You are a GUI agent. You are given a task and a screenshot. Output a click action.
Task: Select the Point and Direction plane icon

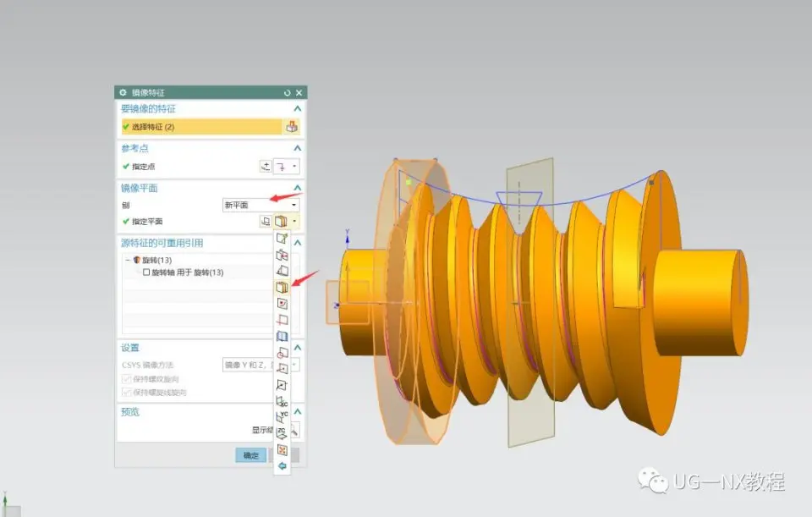click(282, 369)
